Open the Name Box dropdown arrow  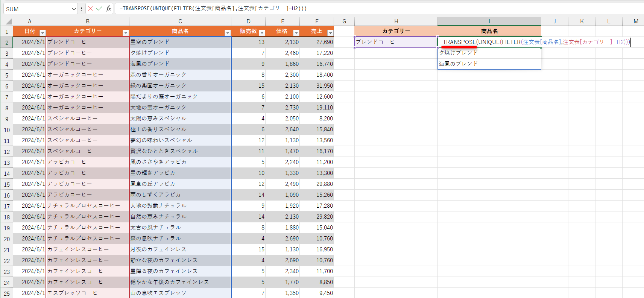pyautogui.click(x=74, y=9)
